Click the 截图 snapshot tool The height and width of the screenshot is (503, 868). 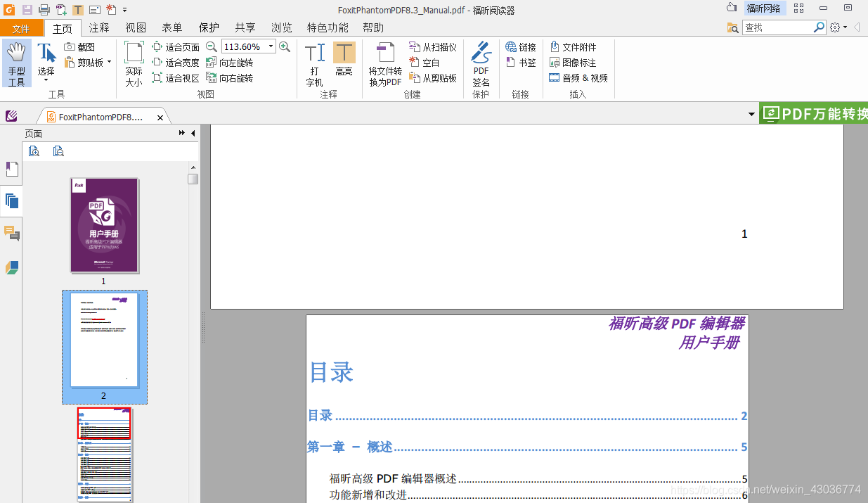[79, 47]
